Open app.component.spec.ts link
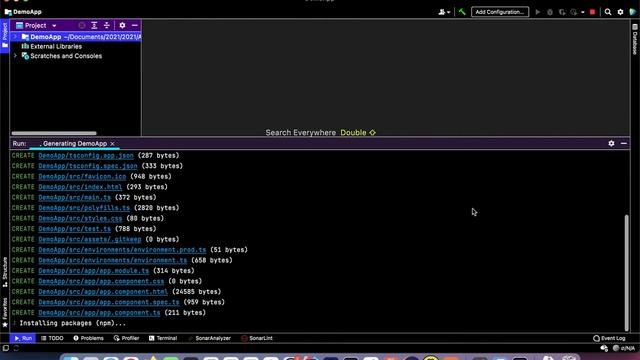 [x=109, y=302]
